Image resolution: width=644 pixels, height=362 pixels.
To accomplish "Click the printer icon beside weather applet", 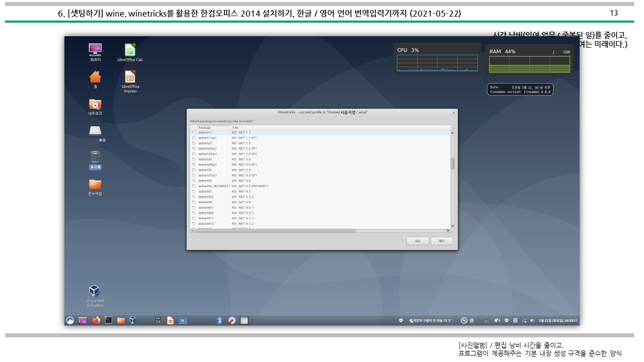I will click(401, 320).
